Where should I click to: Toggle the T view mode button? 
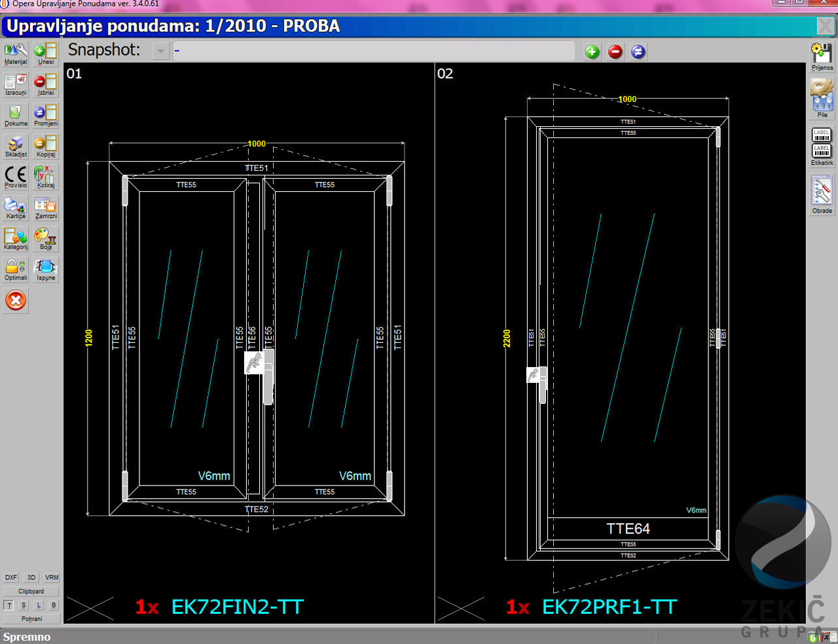point(9,605)
